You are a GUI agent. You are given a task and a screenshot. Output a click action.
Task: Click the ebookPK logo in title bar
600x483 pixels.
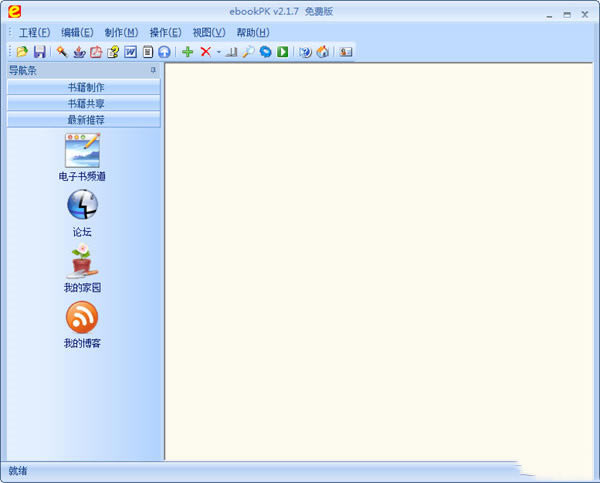pos(15,11)
